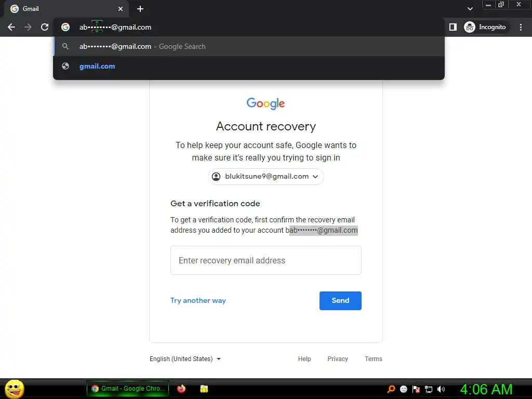Screen dimensions: 532x399
Task: Launch Firefox from the taskbar
Action: 181,389
